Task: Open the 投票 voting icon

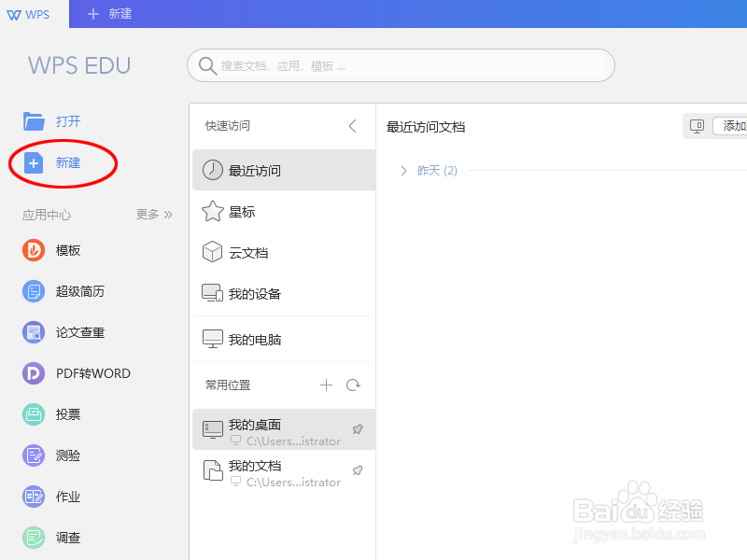Action: [x=34, y=414]
